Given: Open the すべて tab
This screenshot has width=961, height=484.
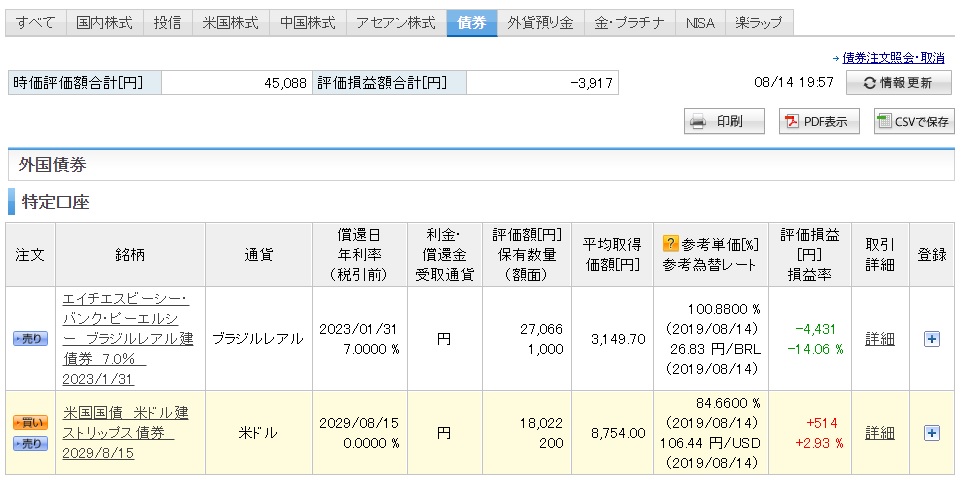Looking at the screenshot, I should 36,23.
